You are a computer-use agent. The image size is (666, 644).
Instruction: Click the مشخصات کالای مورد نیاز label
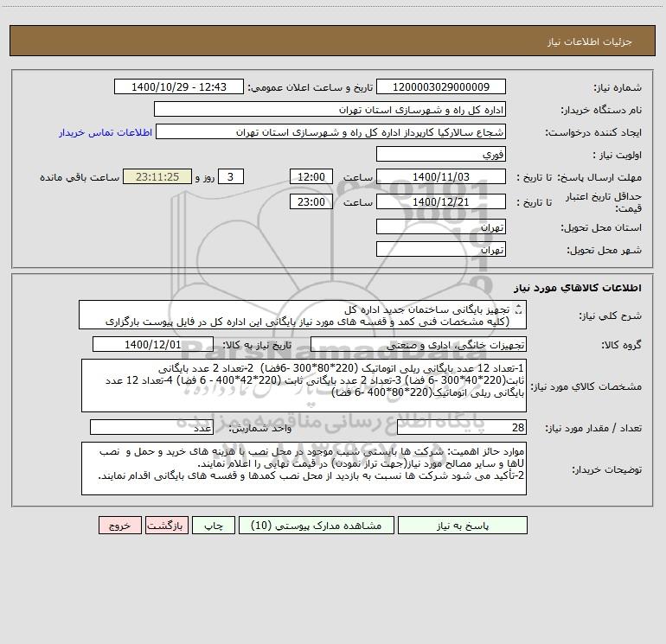point(586,386)
